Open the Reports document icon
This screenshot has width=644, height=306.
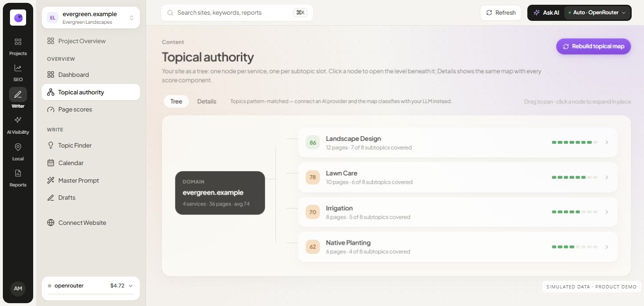(18, 173)
